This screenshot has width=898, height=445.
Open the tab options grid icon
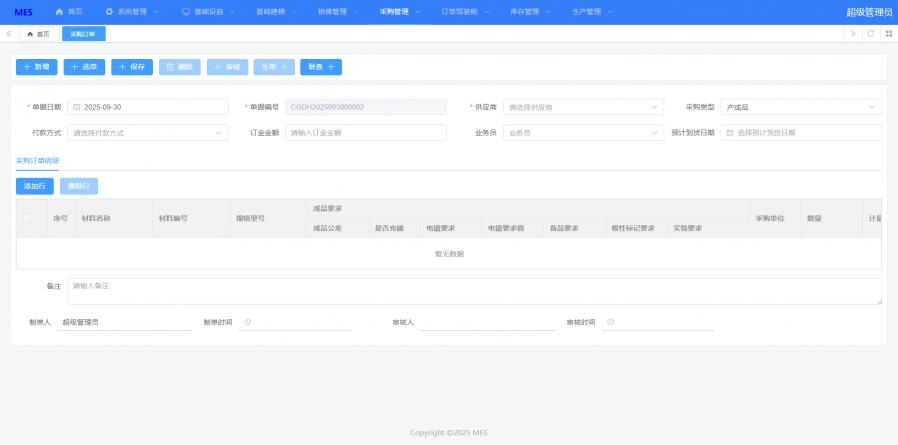(x=888, y=34)
